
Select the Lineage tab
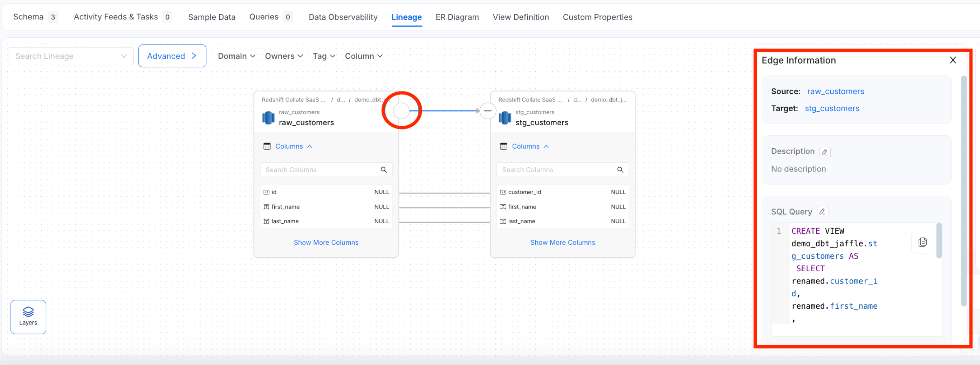point(406,17)
